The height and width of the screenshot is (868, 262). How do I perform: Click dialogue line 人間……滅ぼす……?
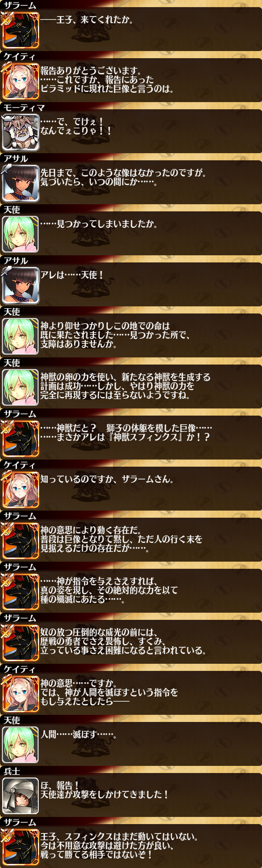point(78,734)
